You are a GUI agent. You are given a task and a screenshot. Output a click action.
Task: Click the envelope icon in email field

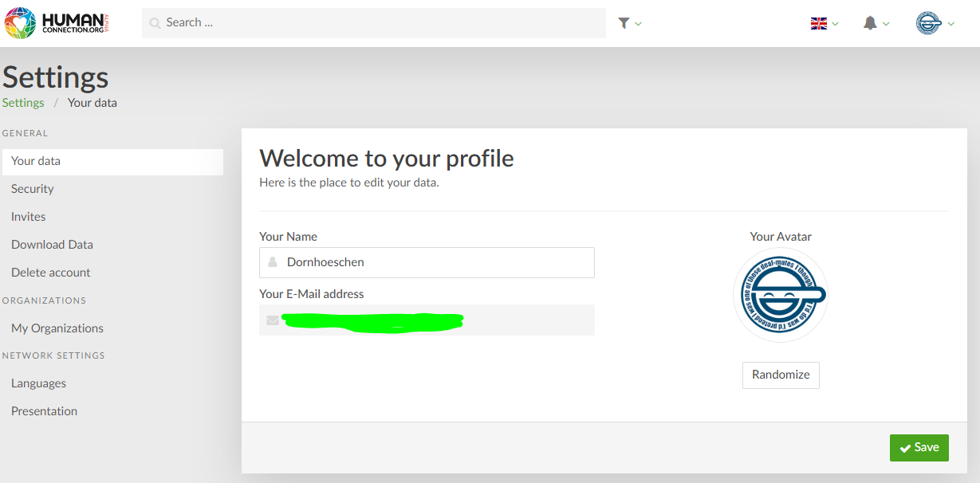point(274,320)
